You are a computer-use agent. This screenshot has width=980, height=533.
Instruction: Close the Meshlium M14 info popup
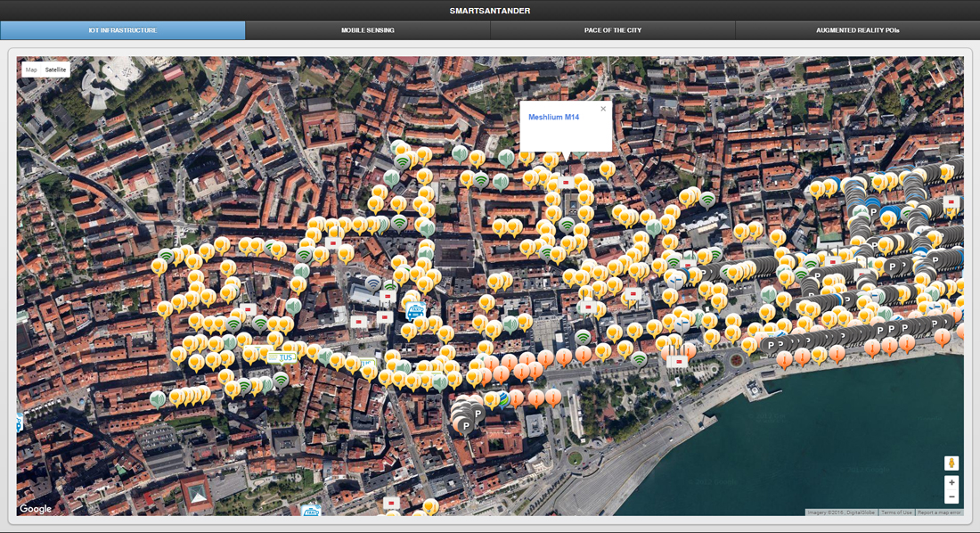point(603,109)
